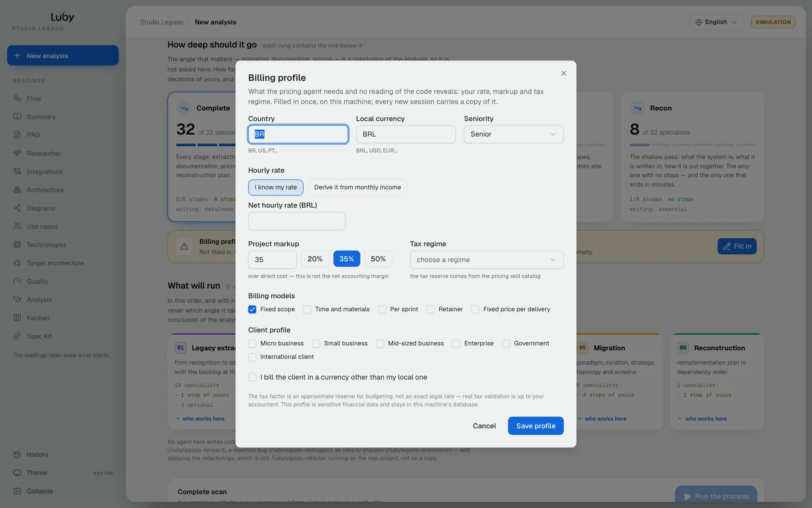Image resolution: width=812 pixels, height=508 pixels.
Task: Click the Spec Kit icon
Action: pos(17,336)
